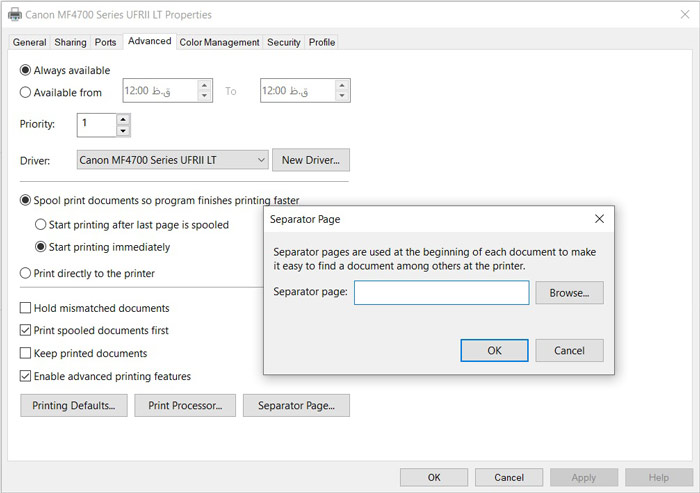The height and width of the screenshot is (493, 700).
Task: Select the Available from radio button
Action: tap(25, 92)
